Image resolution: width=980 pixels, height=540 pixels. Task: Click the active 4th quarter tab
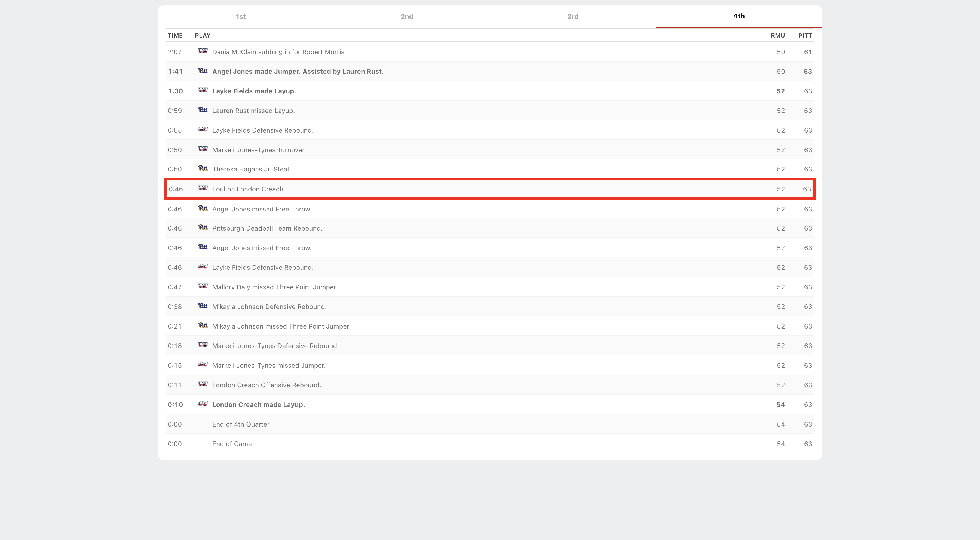(739, 16)
